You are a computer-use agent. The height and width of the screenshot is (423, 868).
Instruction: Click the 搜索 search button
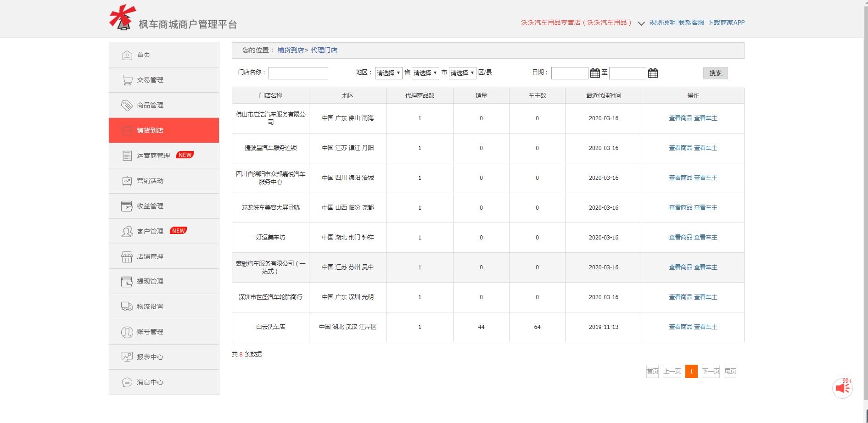(x=715, y=73)
